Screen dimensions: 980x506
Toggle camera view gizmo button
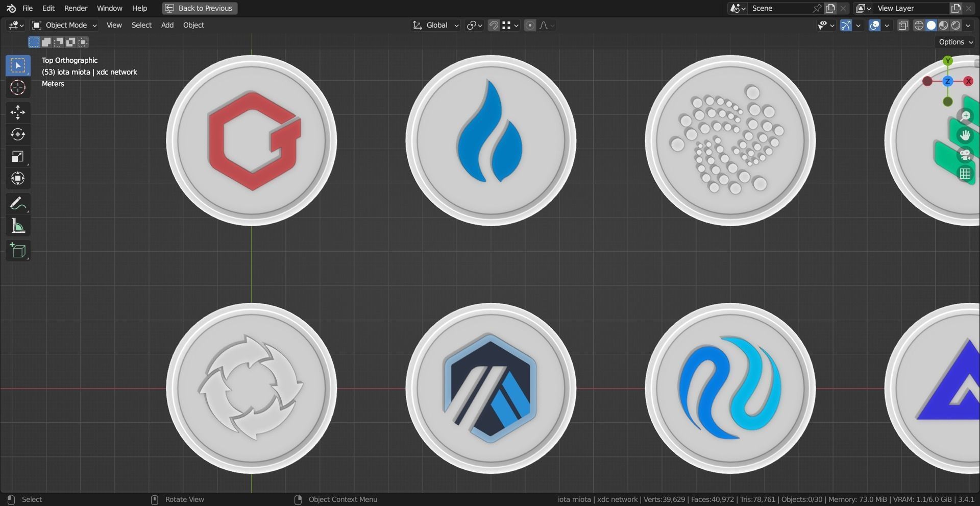[x=965, y=155]
